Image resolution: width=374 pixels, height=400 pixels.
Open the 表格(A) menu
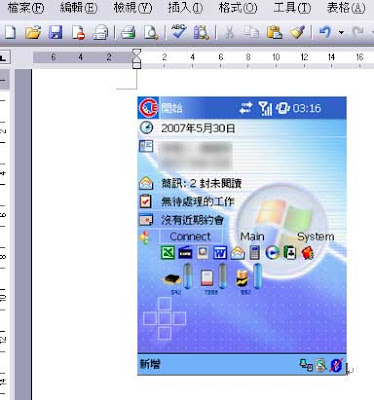pyautogui.click(x=346, y=8)
